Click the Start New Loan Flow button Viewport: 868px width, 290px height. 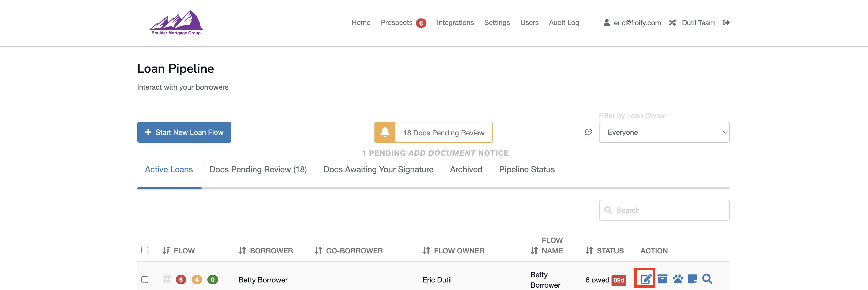tap(184, 132)
